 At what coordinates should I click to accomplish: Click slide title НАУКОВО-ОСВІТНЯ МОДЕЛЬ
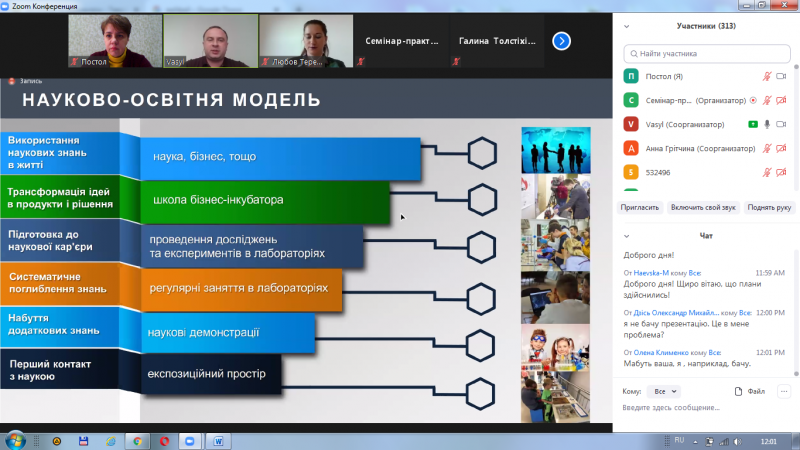click(171, 99)
